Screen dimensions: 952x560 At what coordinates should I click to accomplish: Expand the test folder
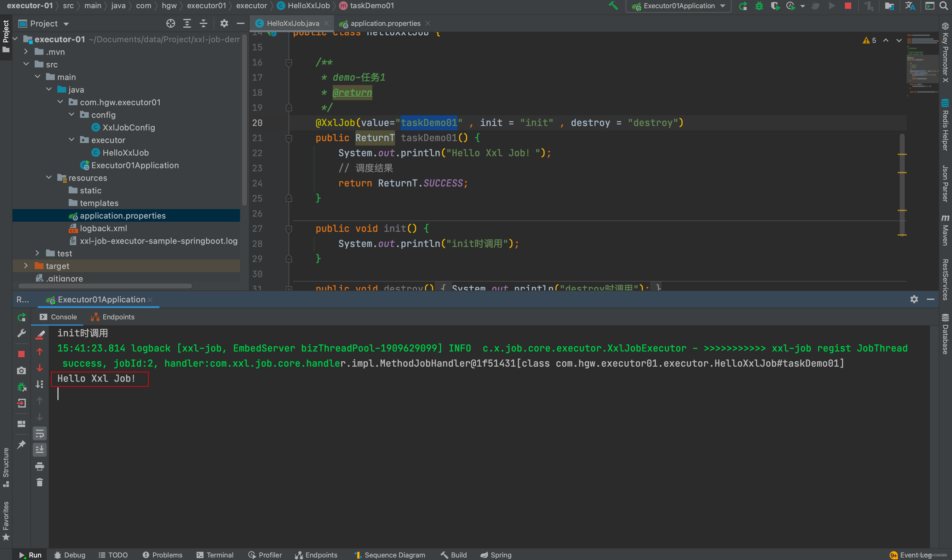pos(37,253)
